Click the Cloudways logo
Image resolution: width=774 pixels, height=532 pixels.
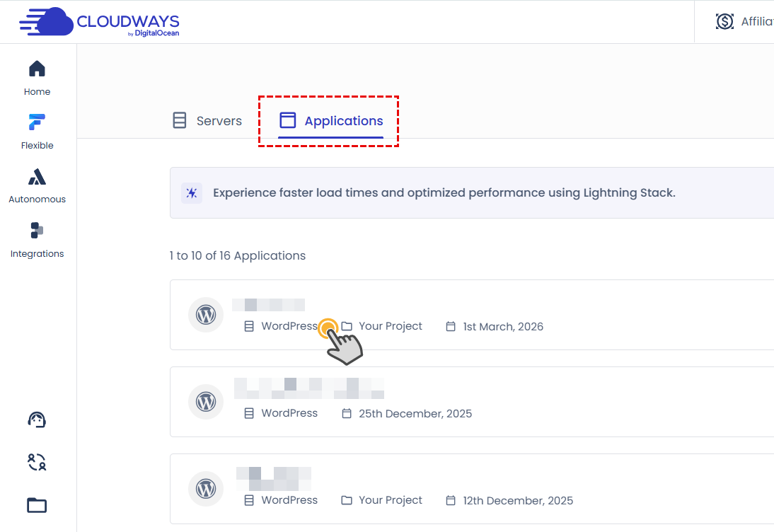tap(99, 22)
